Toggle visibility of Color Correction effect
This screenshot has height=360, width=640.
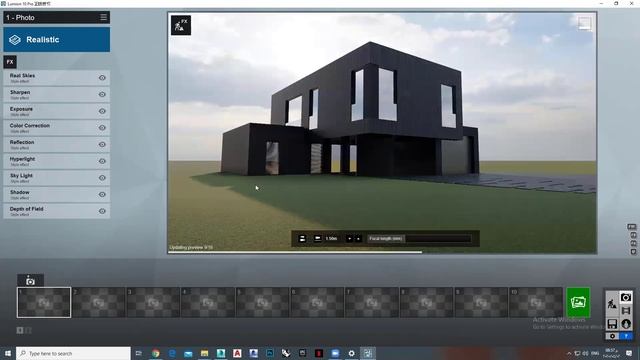[102, 128]
